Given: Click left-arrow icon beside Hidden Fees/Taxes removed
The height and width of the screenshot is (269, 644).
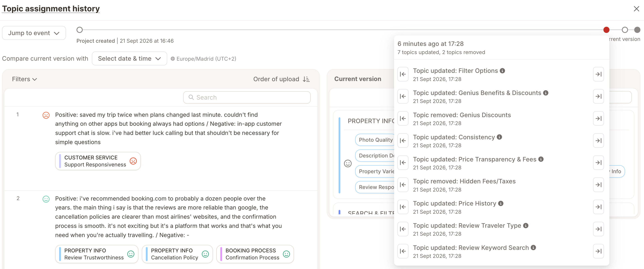Looking at the screenshot, I should [x=403, y=185].
